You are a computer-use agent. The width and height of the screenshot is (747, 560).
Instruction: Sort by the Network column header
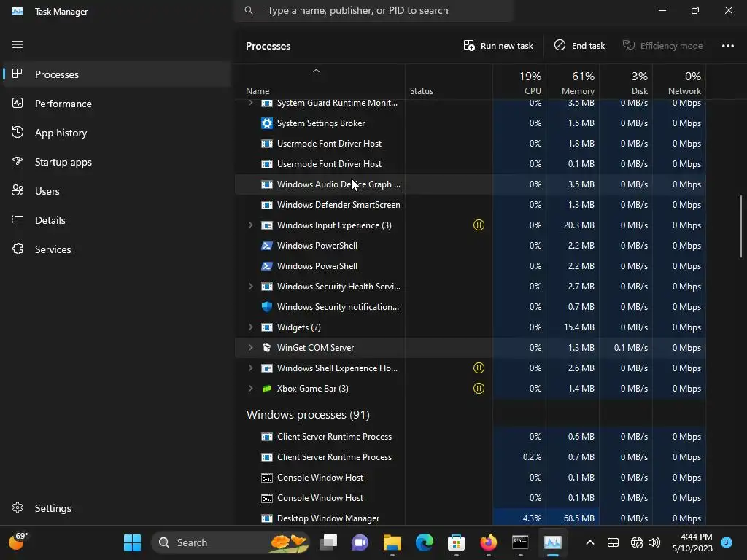point(679,83)
